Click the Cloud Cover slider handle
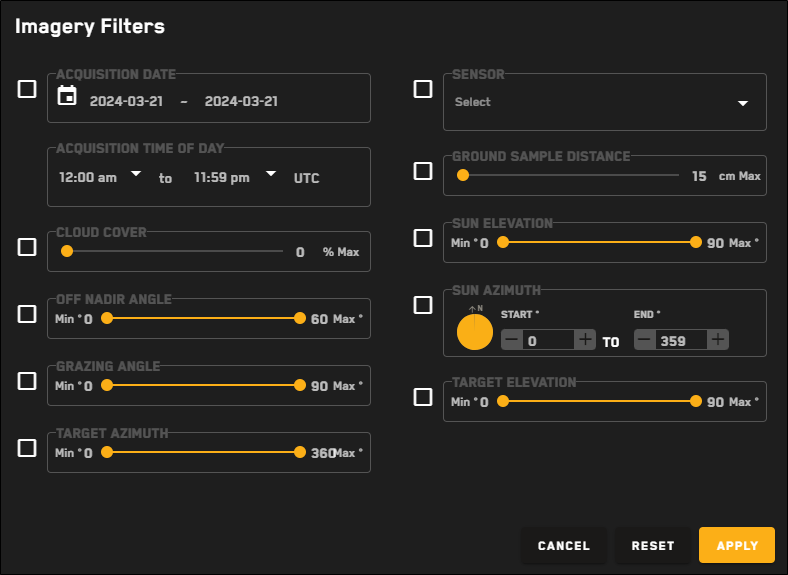Image resolution: width=788 pixels, height=575 pixels. (67, 252)
